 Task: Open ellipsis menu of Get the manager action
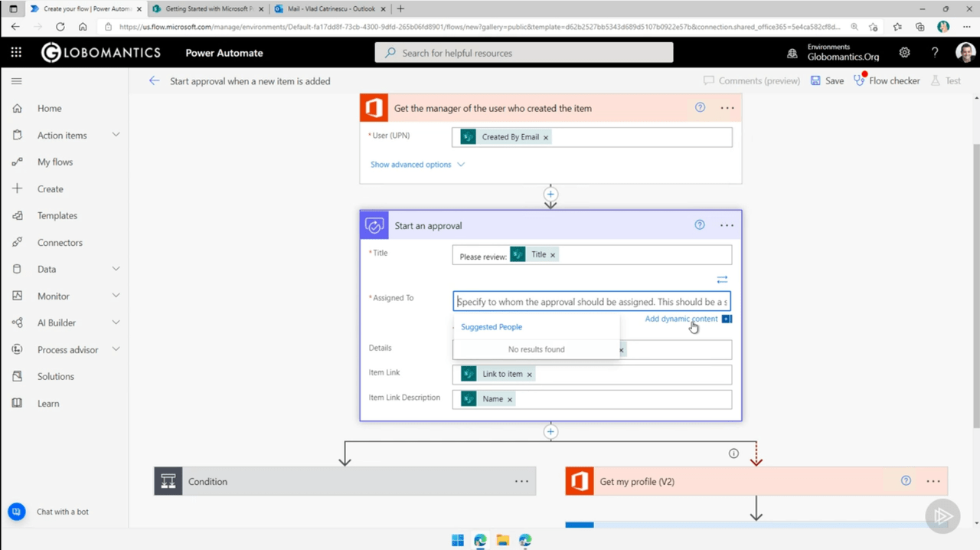pyautogui.click(x=727, y=108)
